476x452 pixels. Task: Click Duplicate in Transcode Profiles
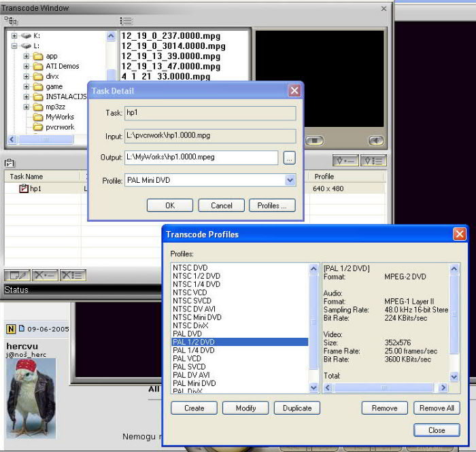pyautogui.click(x=297, y=408)
